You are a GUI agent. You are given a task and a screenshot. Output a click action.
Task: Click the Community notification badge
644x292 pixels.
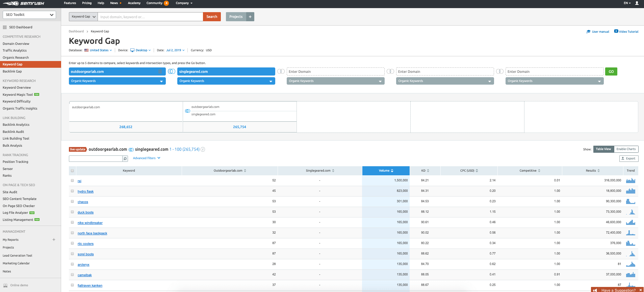(x=166, y=3)
